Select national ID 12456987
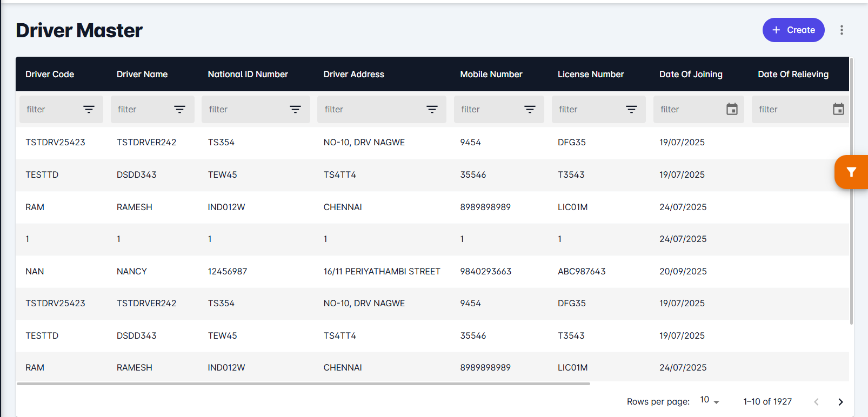 pyautogui.click(x=228, y=271)
